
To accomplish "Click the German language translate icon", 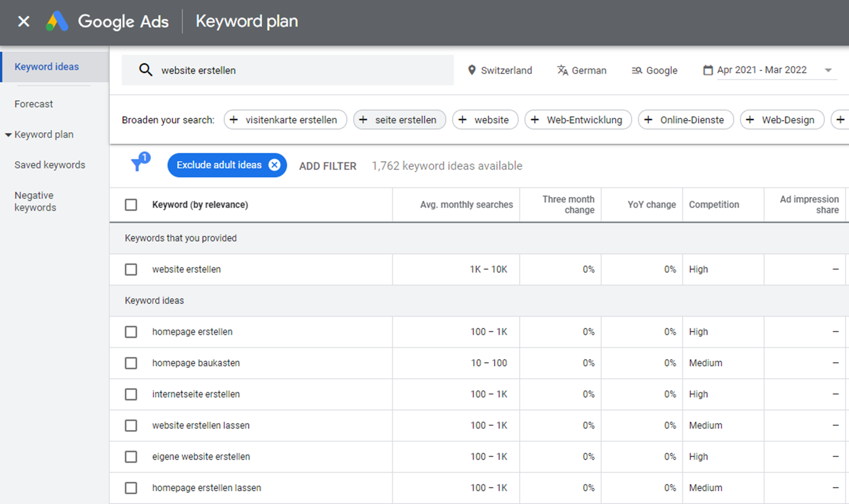I will pos(562,70).
